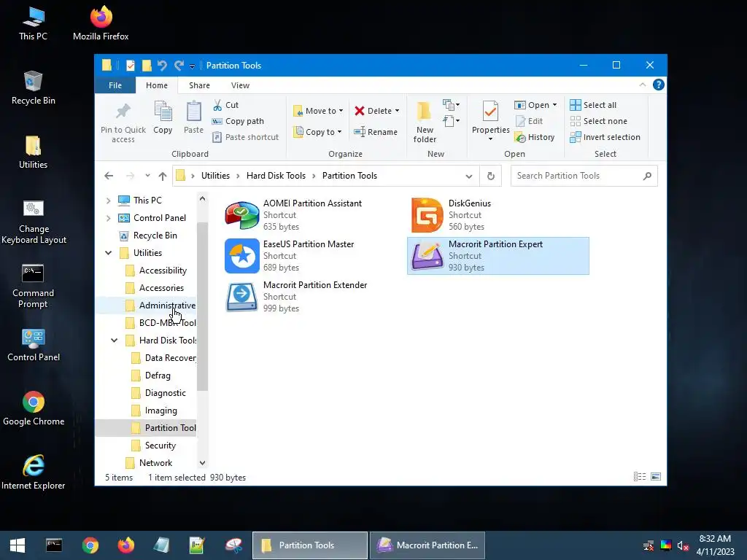
Task: Open the Copy to dropdown
Action: pyautogui.click(x=318, y=132)
